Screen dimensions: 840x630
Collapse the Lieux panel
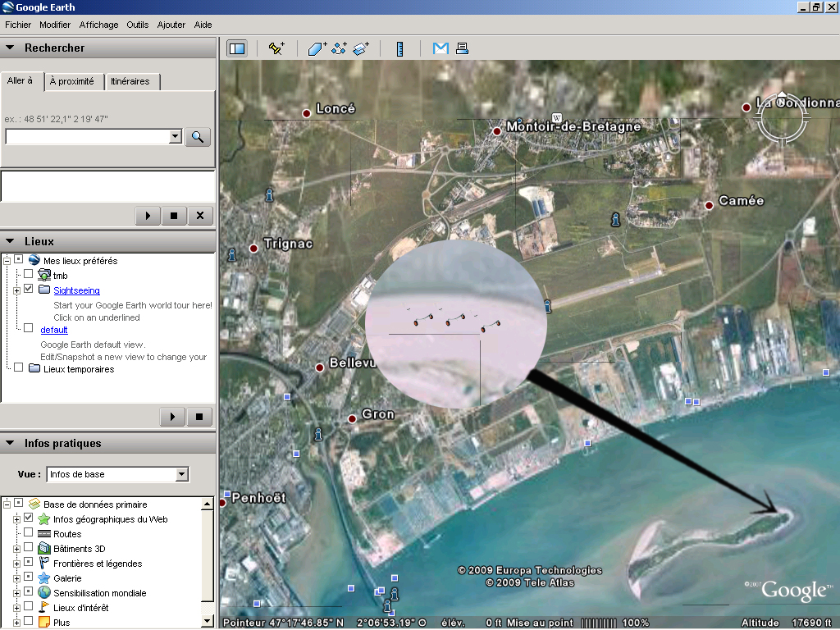10,241
